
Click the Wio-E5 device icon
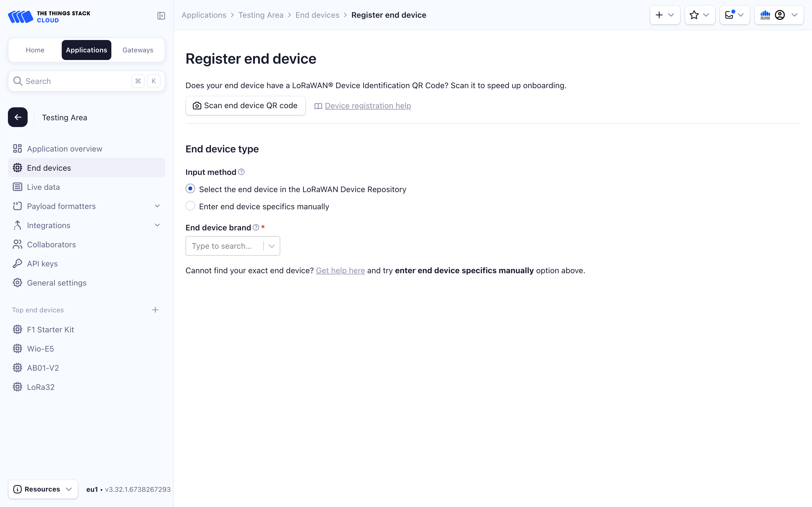[x=17, y=348]
